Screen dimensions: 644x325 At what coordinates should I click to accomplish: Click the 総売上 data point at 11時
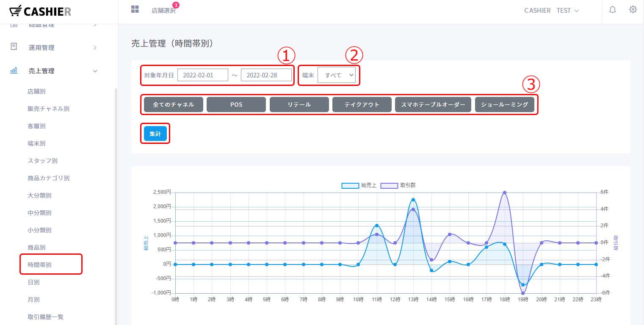[x=376, y=226]
